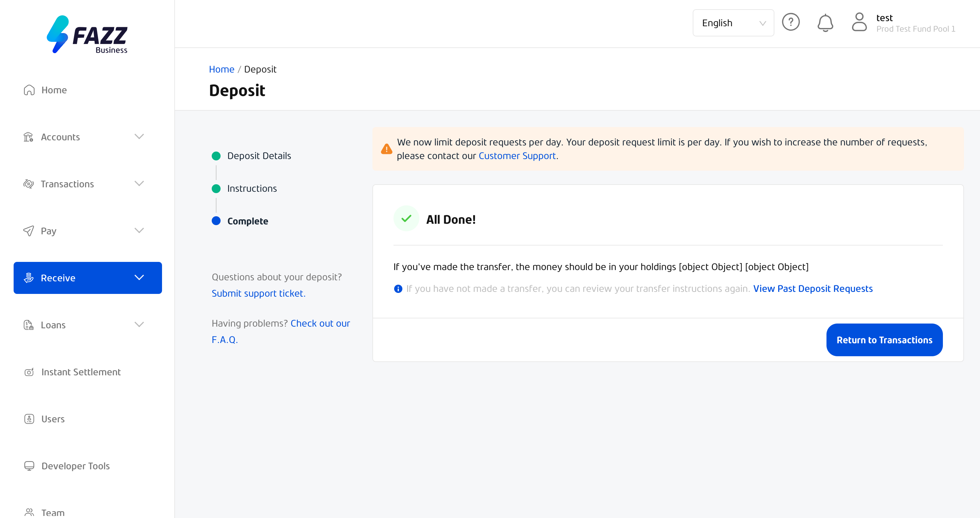980x518 pixels.
Task: Collapse the Receive menu chevron
Action: [139, 278]
